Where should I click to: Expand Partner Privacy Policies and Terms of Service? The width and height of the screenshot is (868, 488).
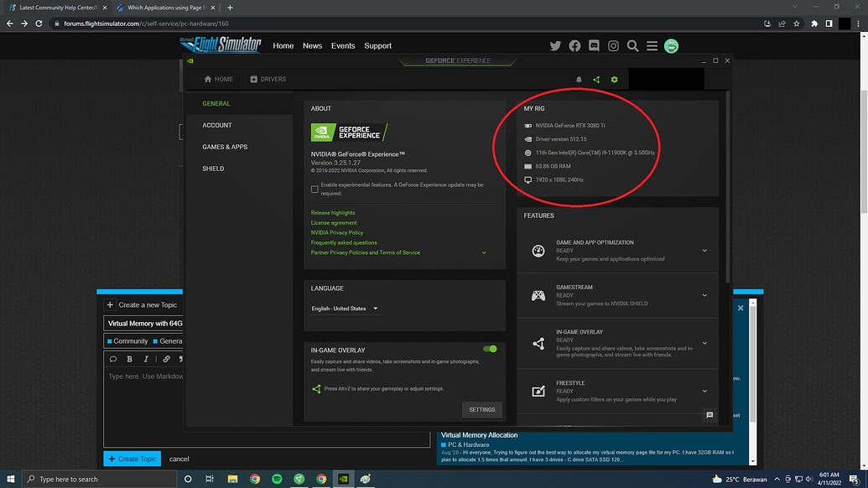pos(484,252)
